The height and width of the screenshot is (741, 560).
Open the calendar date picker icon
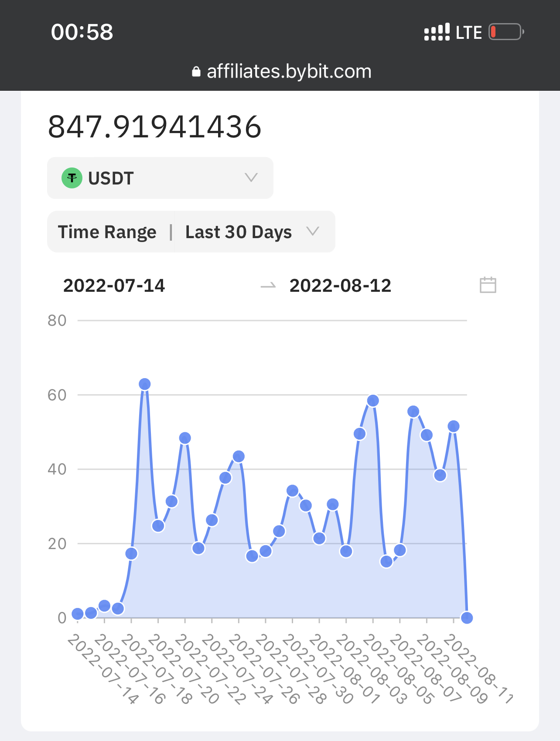[488, 285]
